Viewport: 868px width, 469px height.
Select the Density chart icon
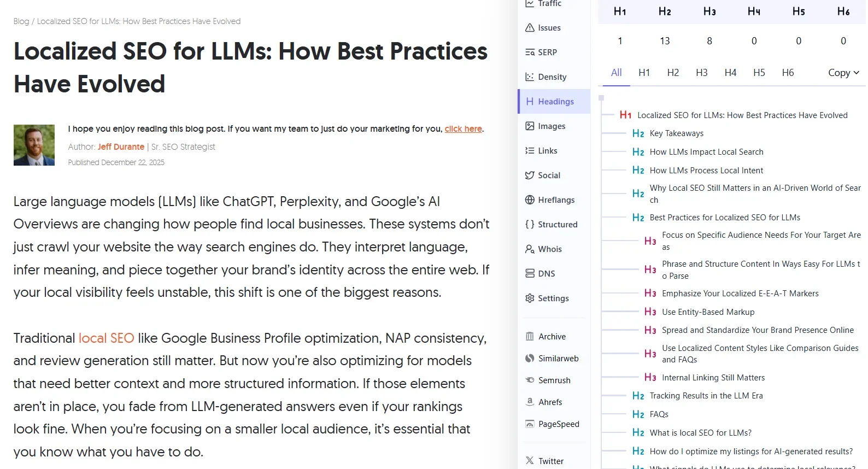coord(530,77)
